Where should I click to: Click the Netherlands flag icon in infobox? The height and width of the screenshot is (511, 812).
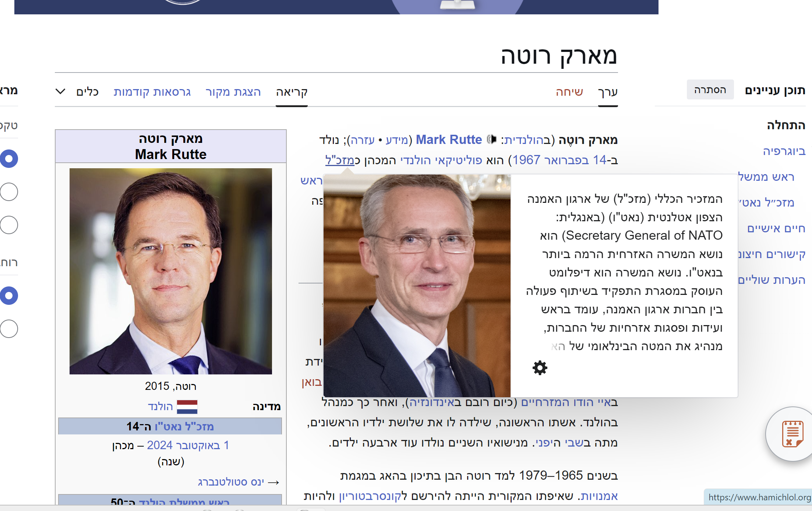click(x=187, y=407)
